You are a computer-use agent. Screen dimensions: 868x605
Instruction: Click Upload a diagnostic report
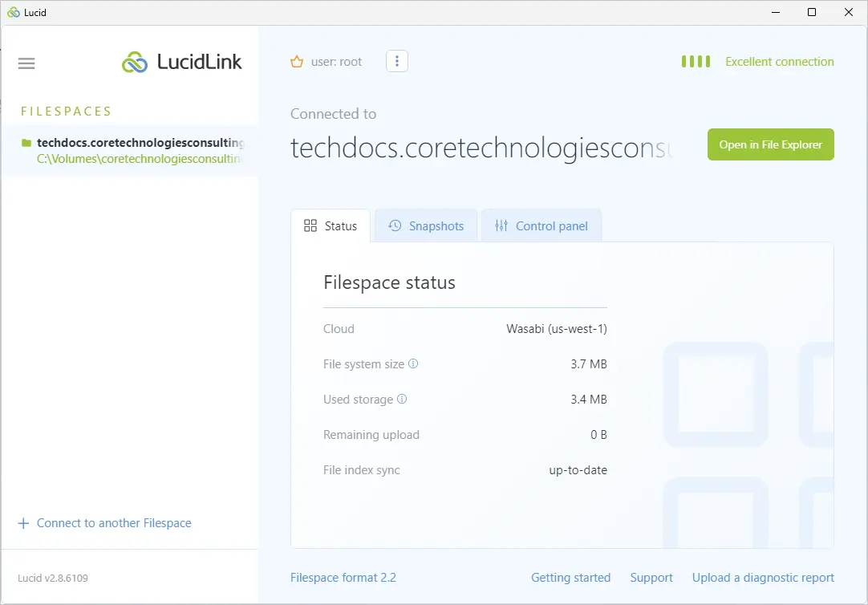coord(764,578)
